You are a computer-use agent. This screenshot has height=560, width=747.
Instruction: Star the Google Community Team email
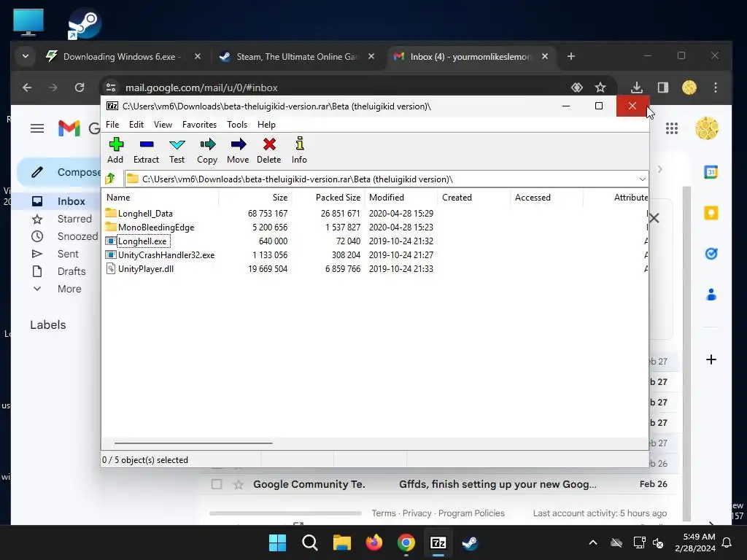(x=239, y=485)
